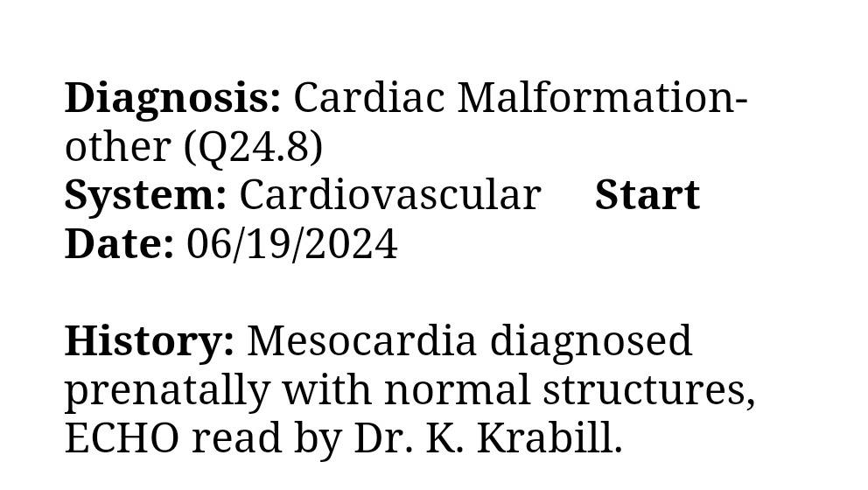
Task: Click the bold Diagnosis label
Action: 172,97
